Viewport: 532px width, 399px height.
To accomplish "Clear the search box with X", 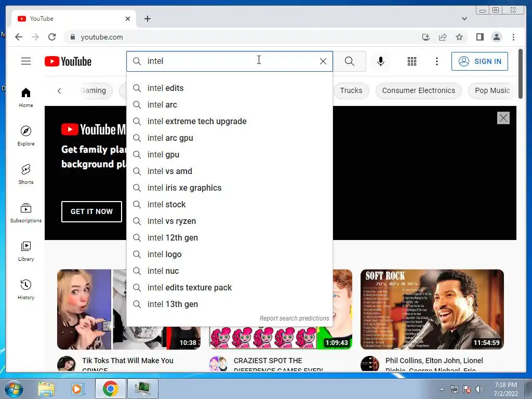I will pyautogui.click(x=323, y=61).
